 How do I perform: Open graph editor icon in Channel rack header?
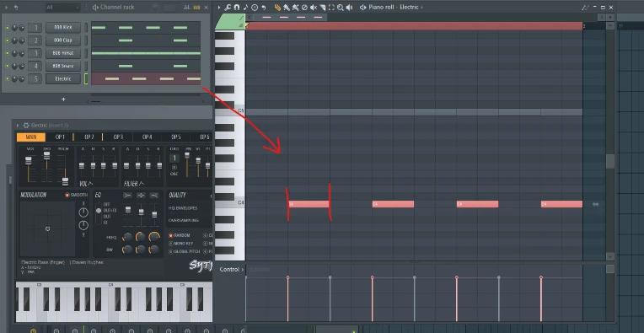click(187, 8)
